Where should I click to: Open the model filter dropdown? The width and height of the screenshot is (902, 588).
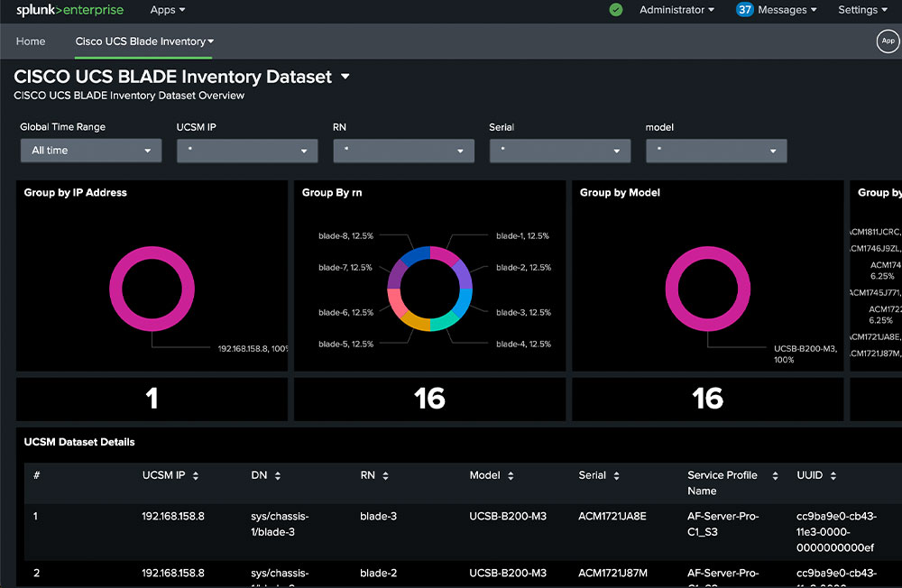[x=717, y=151]
